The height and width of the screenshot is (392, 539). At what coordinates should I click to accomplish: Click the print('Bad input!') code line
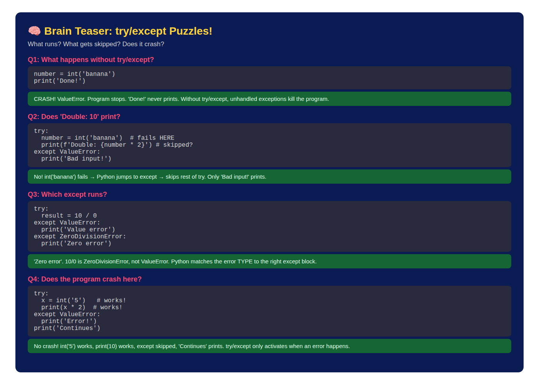(76, 159)
